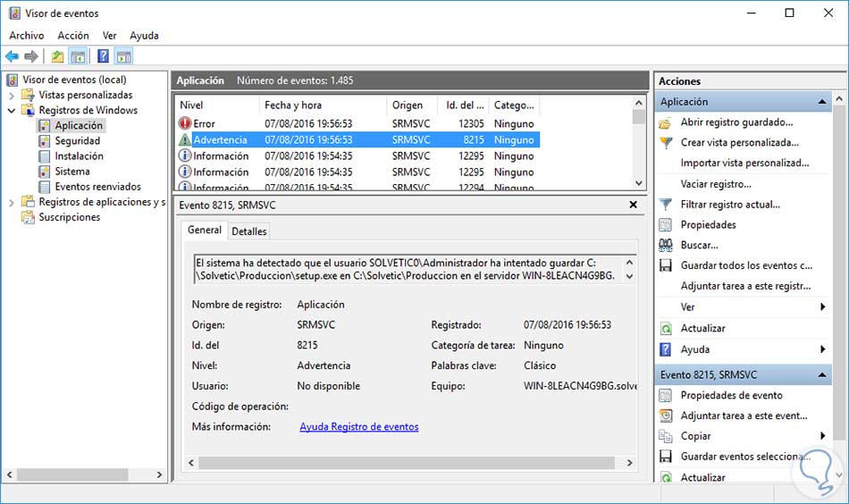
Task: Toggle the Action pane toolbar icon
Action: click(x=124, y=55)
